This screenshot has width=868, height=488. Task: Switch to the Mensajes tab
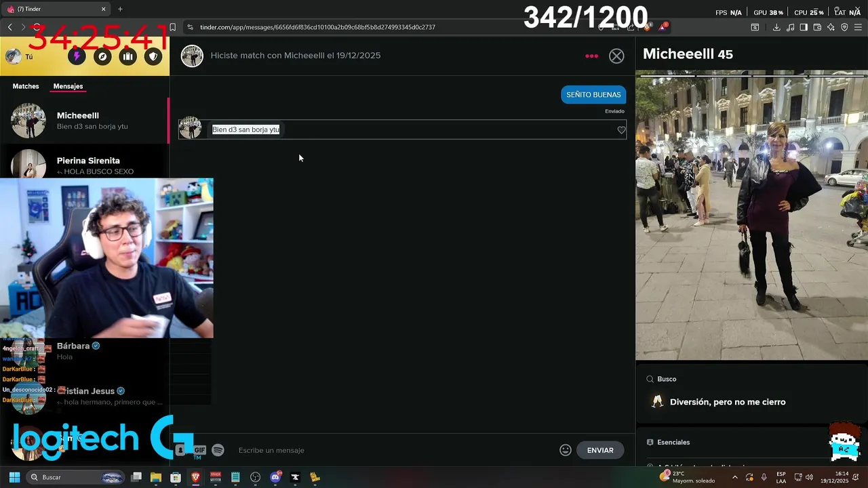click(x=68, y=86)
